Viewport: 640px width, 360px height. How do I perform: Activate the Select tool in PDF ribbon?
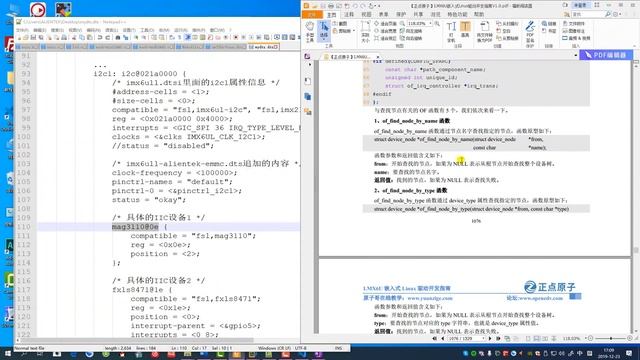tap(324, 31)
